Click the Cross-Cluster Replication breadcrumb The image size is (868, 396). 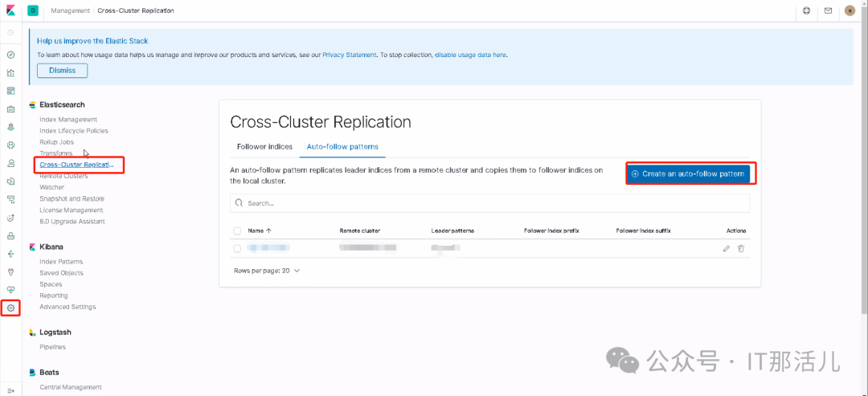tap(136, 10)
